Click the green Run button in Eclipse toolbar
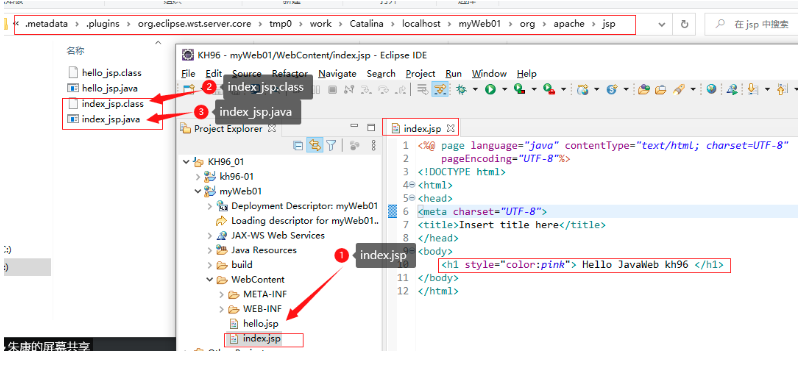 click(x=490, y=89)
